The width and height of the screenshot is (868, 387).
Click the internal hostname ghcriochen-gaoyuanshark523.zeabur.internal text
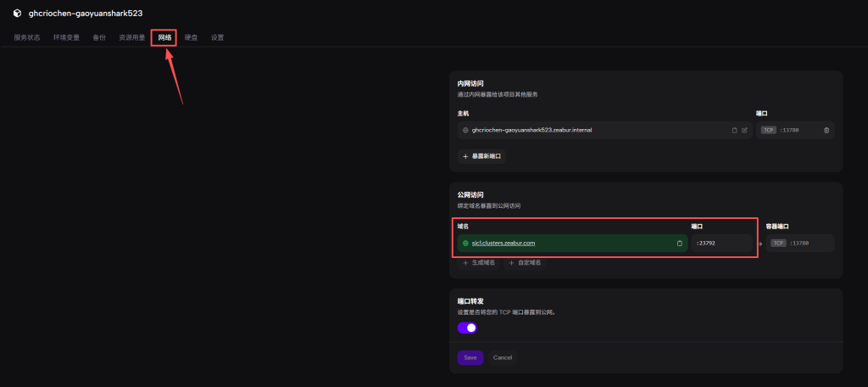[532, 131]
